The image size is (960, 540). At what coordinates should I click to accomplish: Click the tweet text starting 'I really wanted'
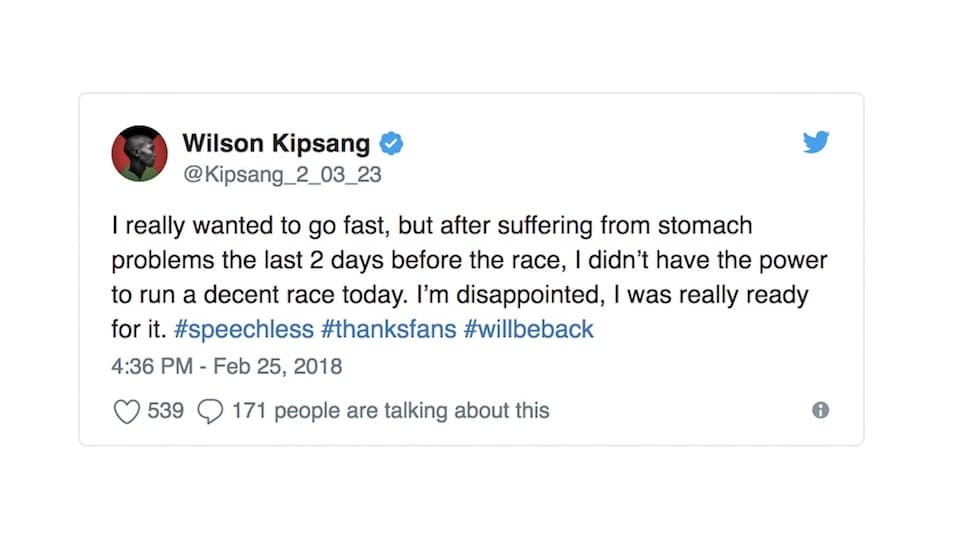coord(469,277)
